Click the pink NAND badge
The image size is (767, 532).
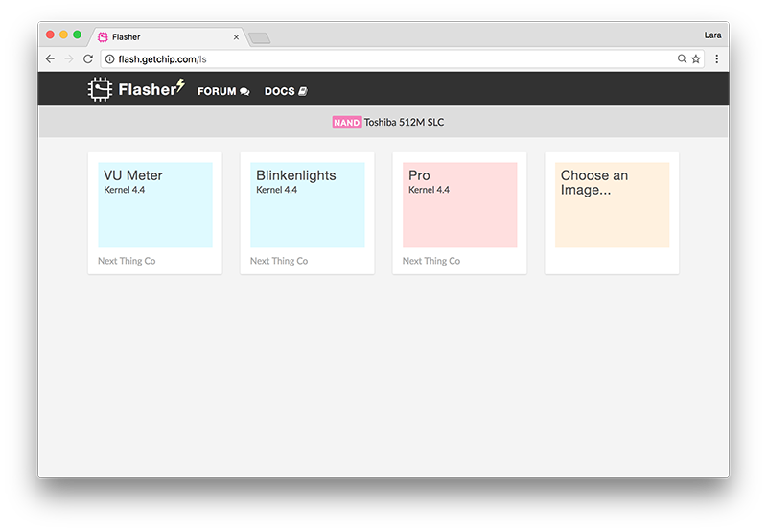(x=346, y=123)
